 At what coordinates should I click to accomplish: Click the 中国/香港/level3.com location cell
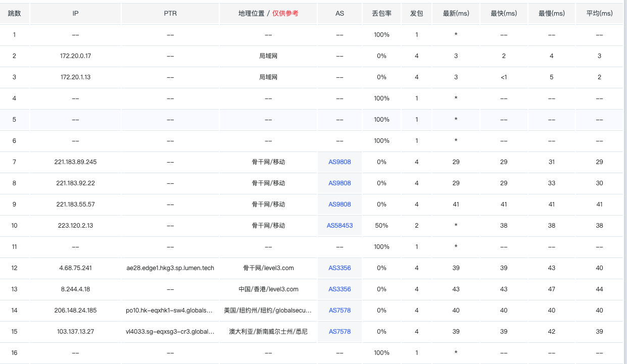pos(268,289)
